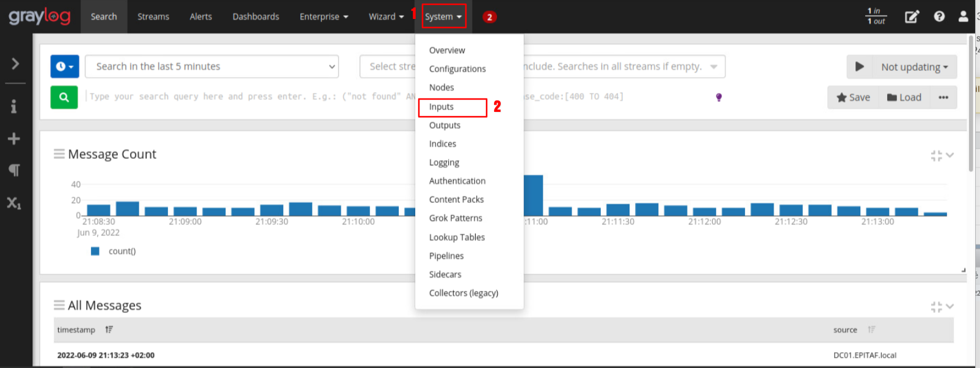This screenshot has height=368, width=980.
Task: Expand the left sidebar chevron
Action: 15,64
